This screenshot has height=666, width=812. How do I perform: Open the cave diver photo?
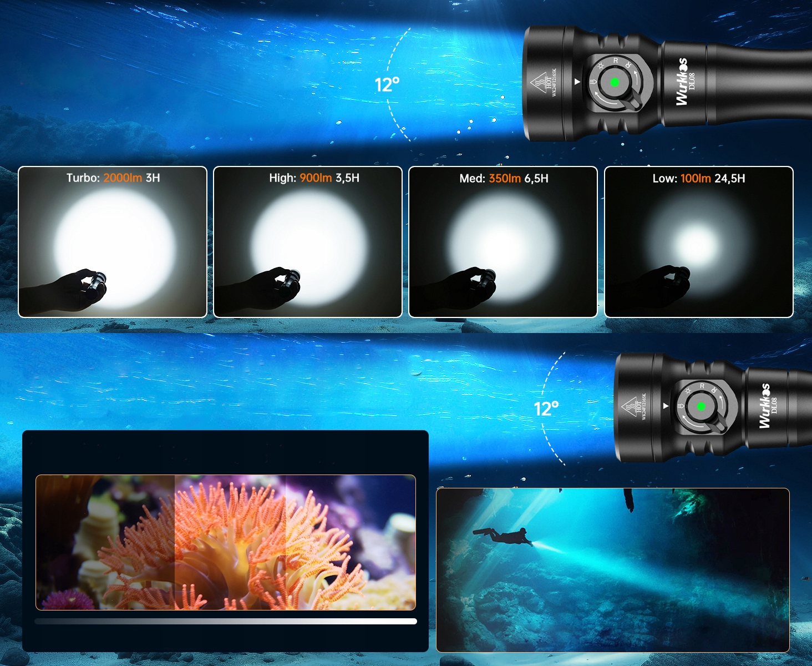pyautogui.click(x=613, y=570)
